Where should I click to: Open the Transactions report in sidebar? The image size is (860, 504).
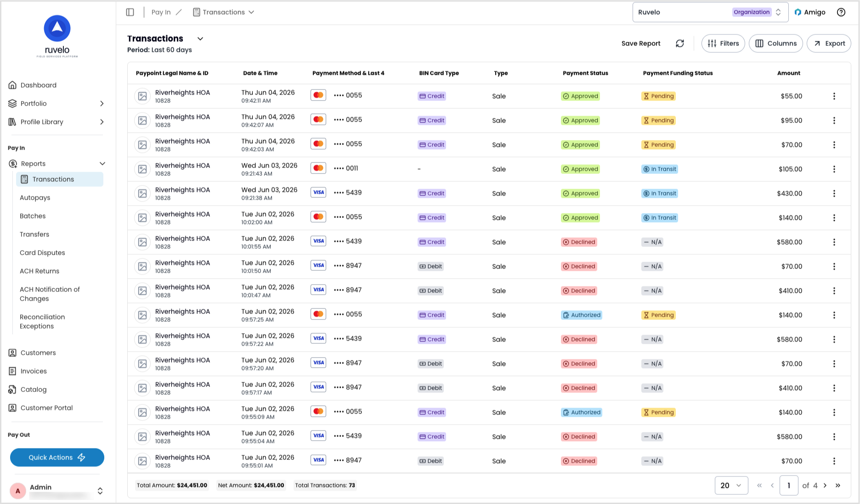click(x=60, y=179)
